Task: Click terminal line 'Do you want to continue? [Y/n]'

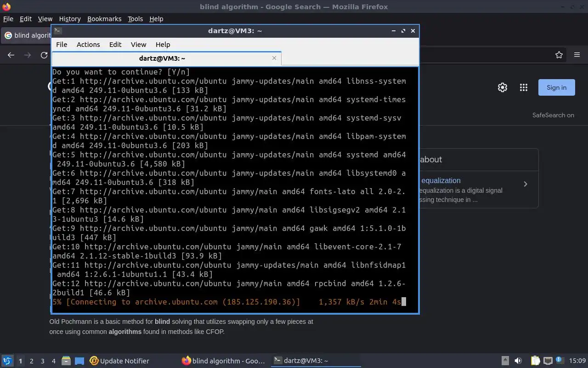Action: (121, 72)
